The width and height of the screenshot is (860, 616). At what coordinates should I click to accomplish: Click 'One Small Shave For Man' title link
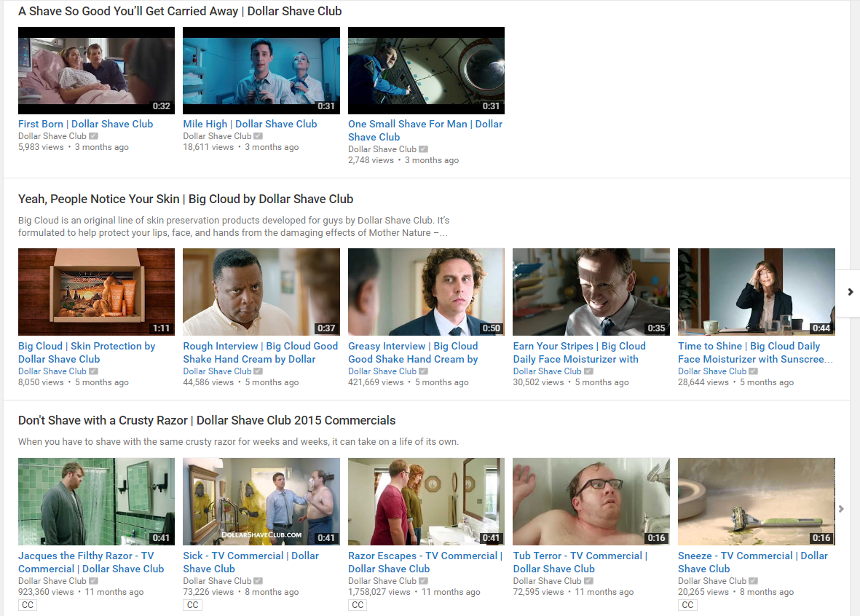tap(425, 130)
